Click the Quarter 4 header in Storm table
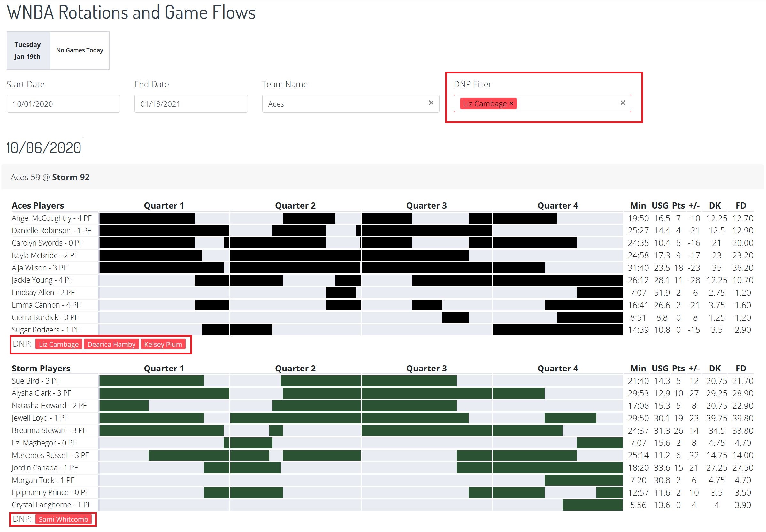The image size is (766, 532). coord(558,368)
